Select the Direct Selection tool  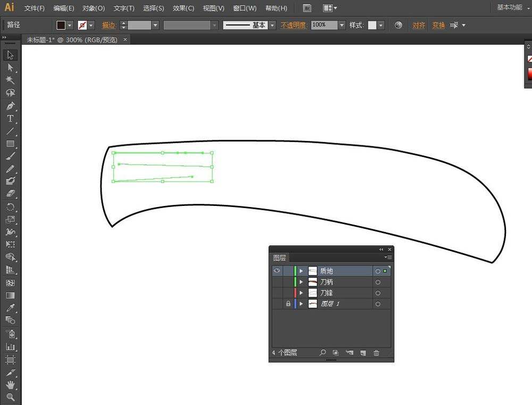tap(10, 68)
